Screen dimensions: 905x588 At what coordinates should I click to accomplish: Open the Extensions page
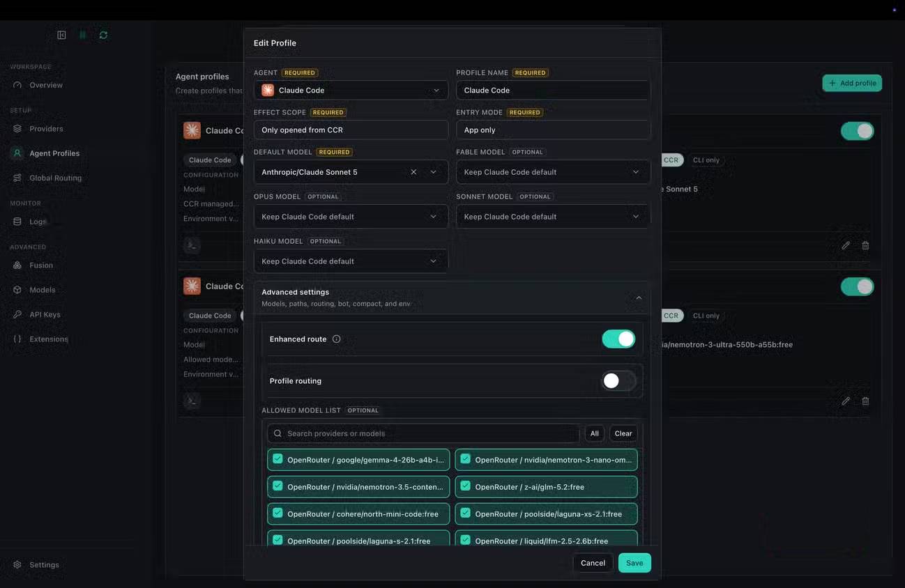(49, 339)
